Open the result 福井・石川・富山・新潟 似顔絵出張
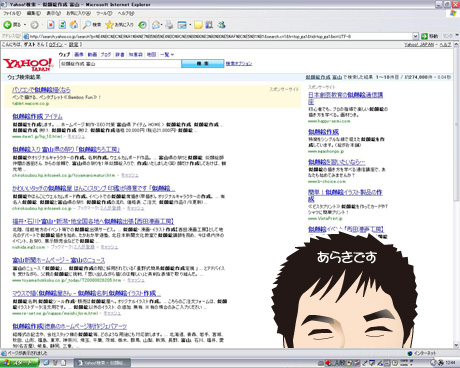Screen dimensions: 460x368 coord(93,221)
